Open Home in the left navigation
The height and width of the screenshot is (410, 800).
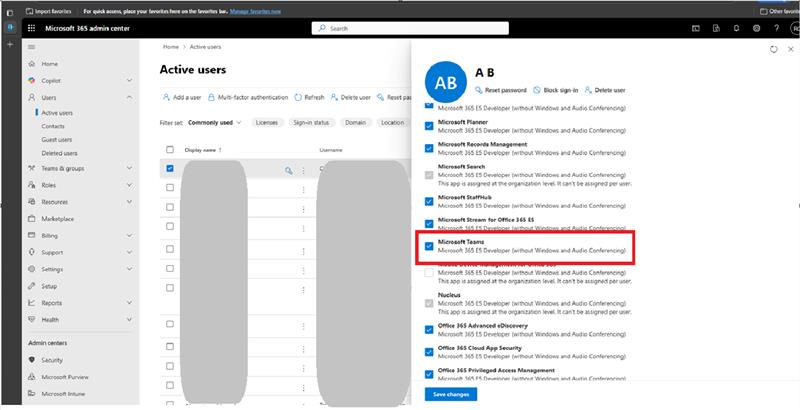coord(49,64)
